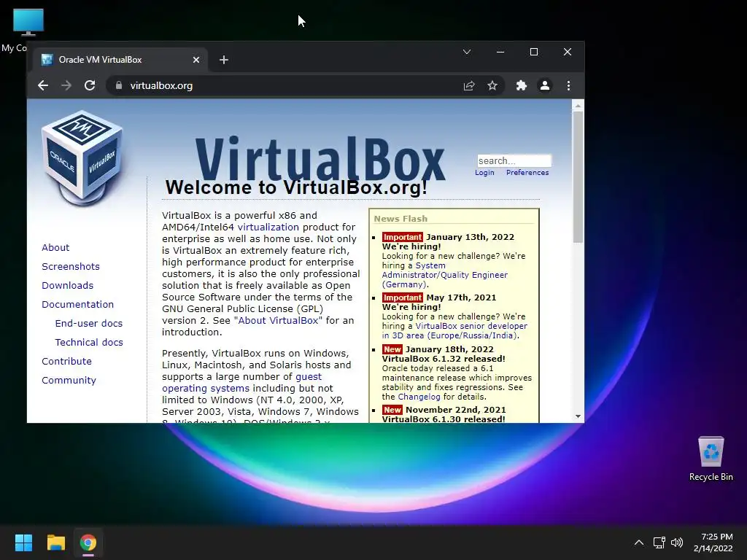Open the Documentation sidebar link
This screenshot has width=747, height=560.
77,304
